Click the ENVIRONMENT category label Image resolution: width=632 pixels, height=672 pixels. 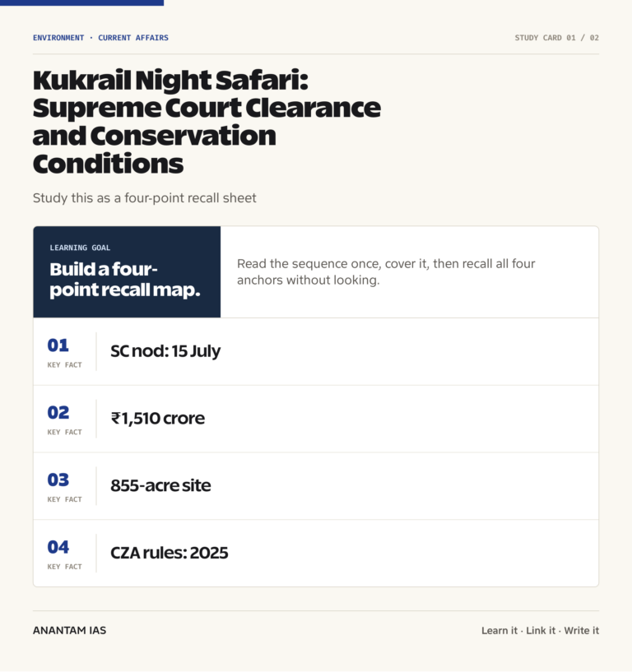coord(58,38)
